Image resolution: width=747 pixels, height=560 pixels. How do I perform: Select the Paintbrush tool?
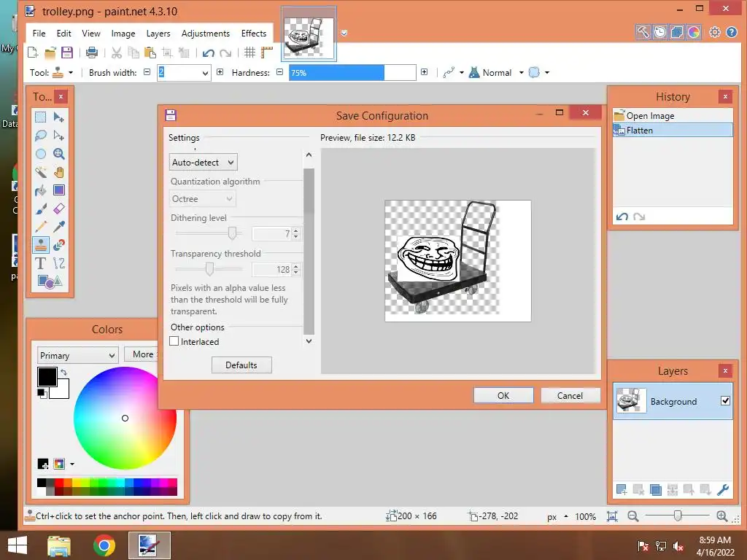41,209
